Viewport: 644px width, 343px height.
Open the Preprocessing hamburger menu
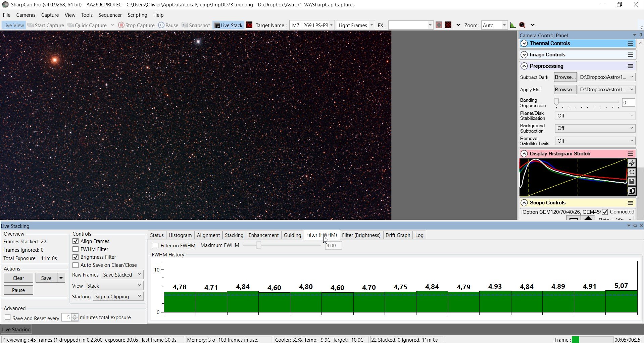[631, 66]
